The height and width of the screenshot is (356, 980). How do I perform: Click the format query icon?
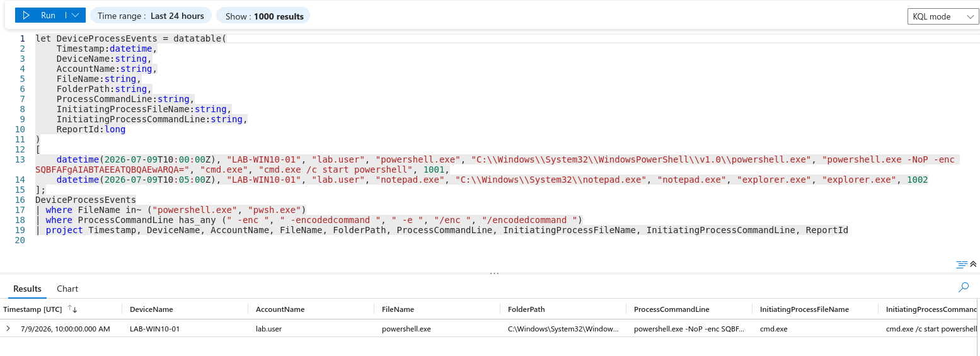point(962,265)
